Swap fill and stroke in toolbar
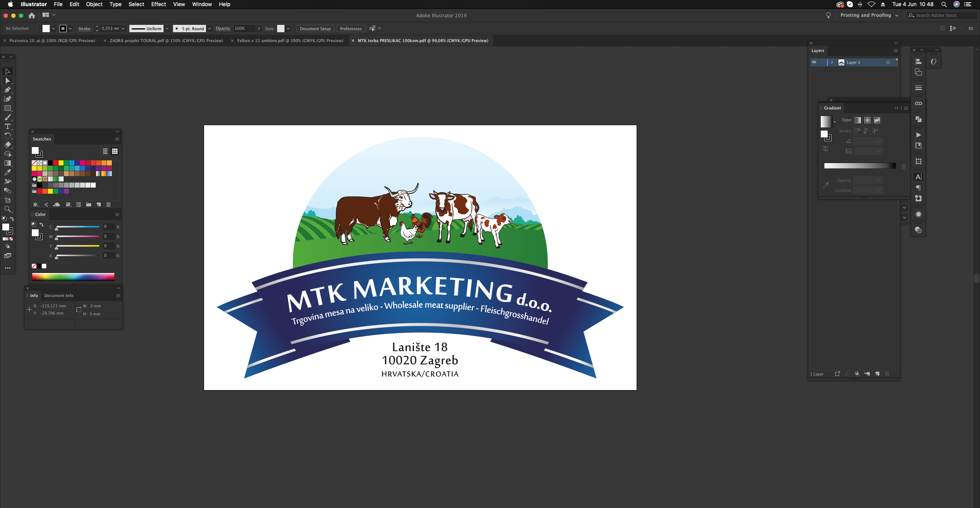Viewport: 980px width, 508px height. (x=12, y=219)
